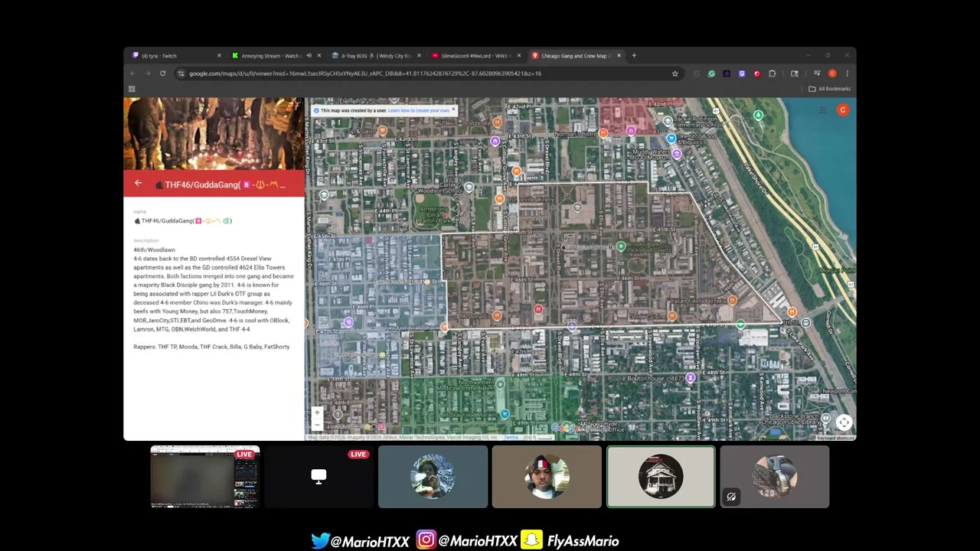The image size is (980, 551).
Task: Select the One Stop Food & Liquors pin
Action: pyautogui.click(x=671, y=139)
